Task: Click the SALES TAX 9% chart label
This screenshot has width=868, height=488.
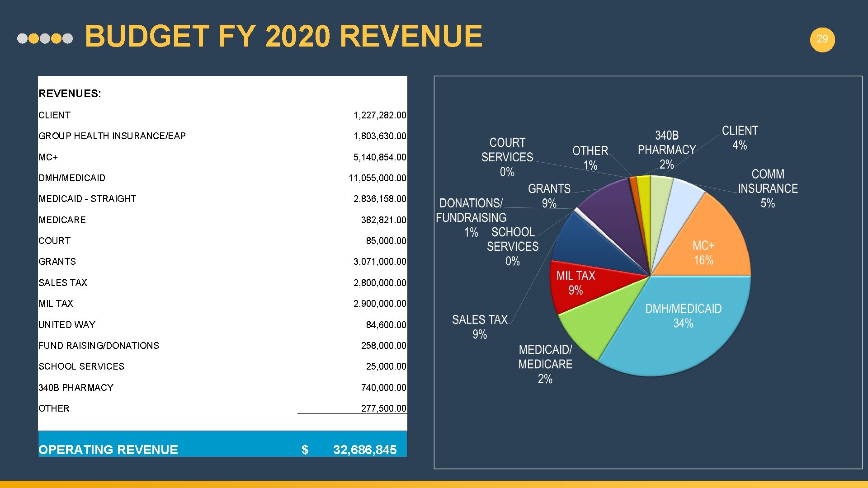Action: 480,327
